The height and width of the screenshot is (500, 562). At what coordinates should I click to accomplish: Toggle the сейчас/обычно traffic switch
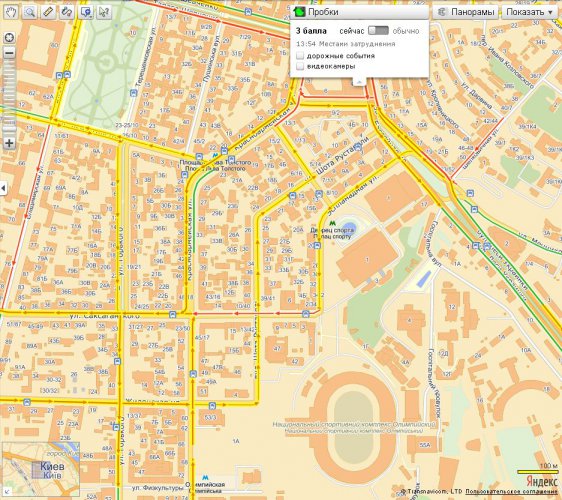click(378, 31)
